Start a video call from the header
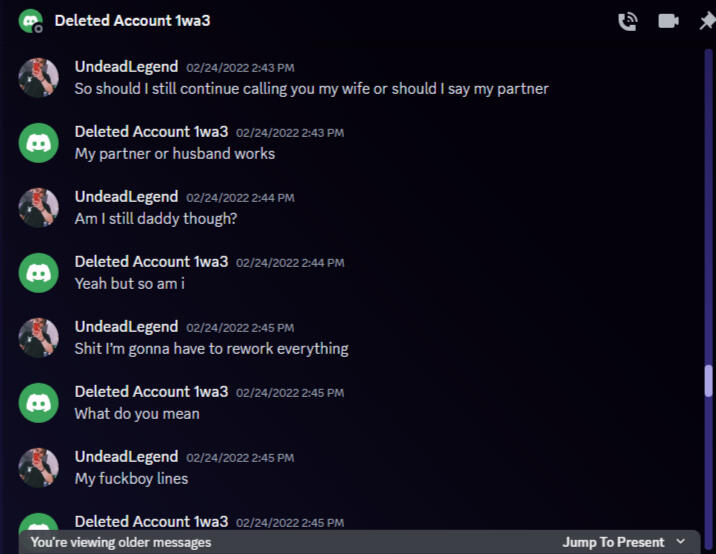716x554 pixels. click(668, 21)
